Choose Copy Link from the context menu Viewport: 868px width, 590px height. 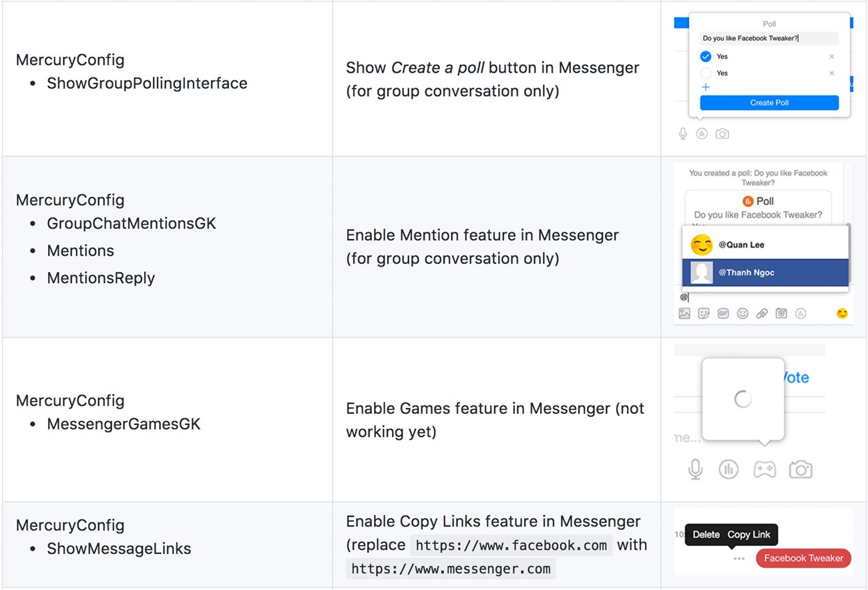click(748, 535)
